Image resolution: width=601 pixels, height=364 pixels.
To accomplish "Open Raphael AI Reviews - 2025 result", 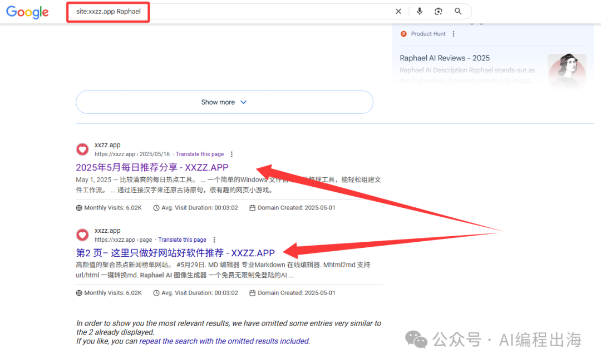I will point(445,58).
